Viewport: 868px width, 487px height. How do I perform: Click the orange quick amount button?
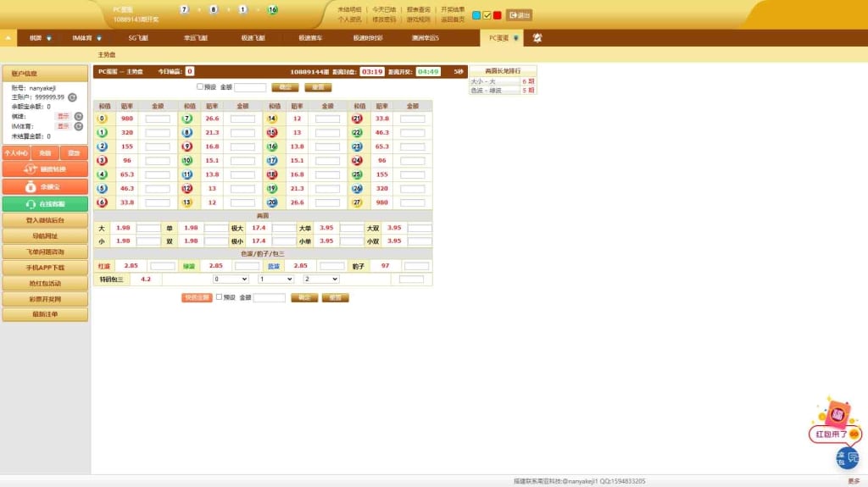coord(197,298)
